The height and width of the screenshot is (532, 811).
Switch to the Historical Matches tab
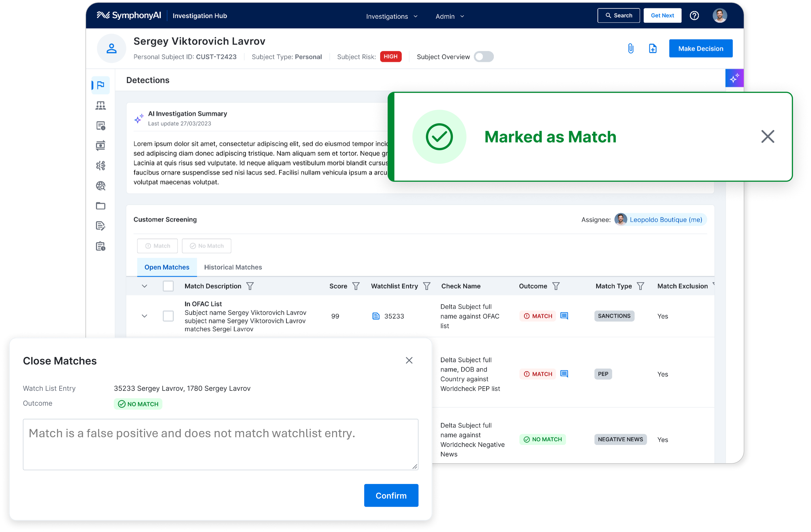[233, 266]
